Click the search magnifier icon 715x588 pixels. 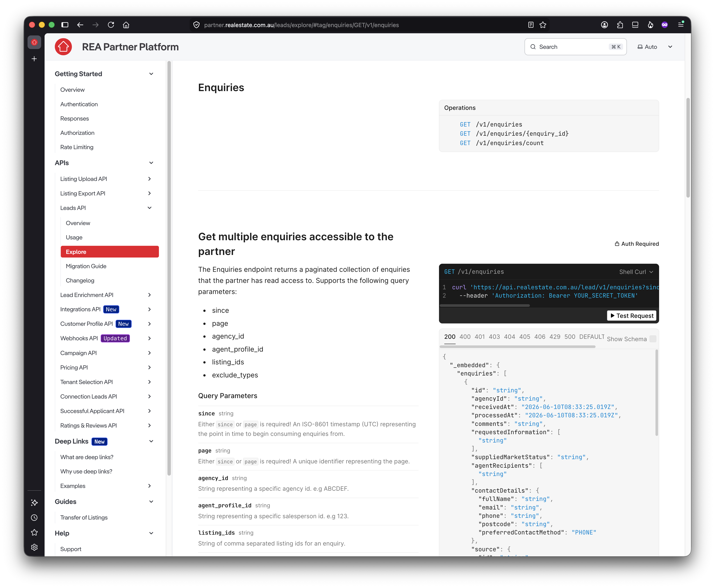[533, 47]
